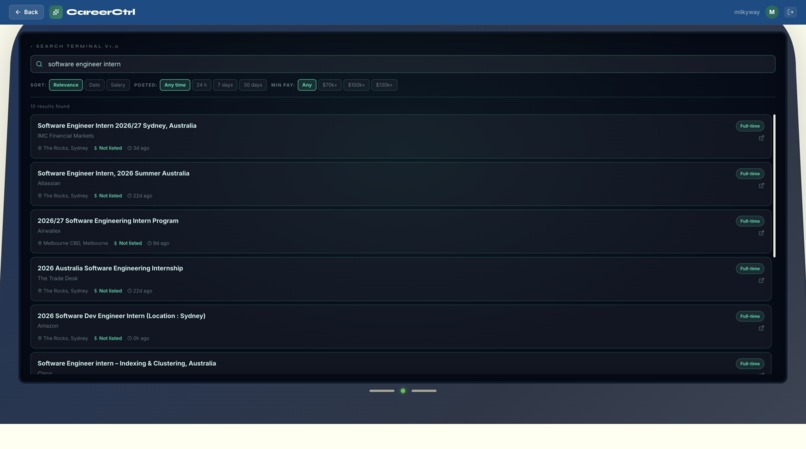Click the search magnifier icon
The height and width of the screenshot is (449, 806).
coord(39,64)
